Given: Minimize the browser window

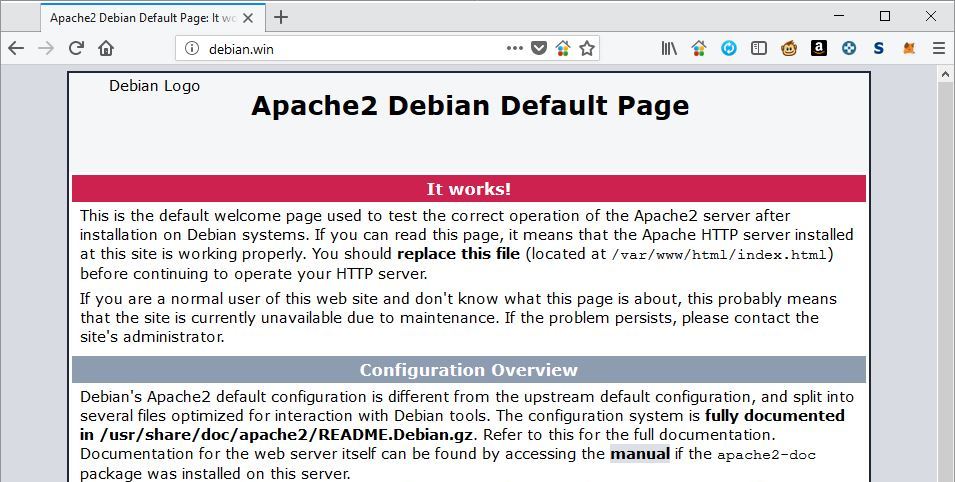Looking at the screenshot, I should [839, 16].
